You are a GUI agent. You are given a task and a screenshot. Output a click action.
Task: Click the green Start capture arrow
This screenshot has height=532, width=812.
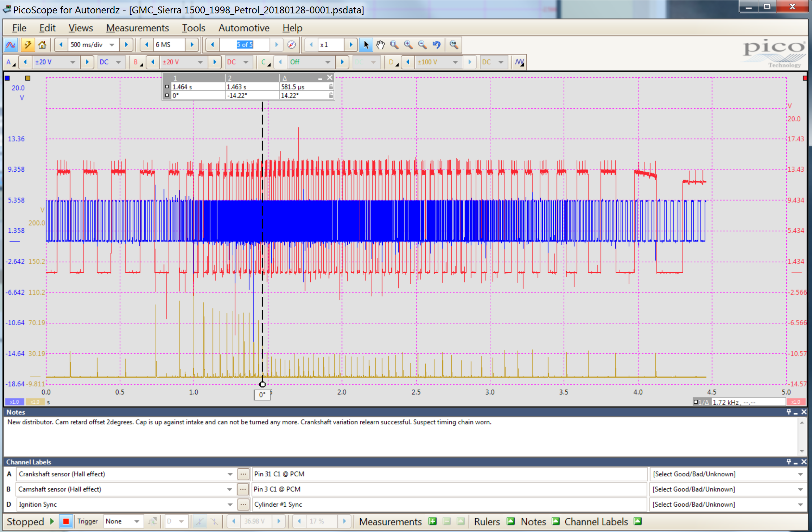pyautogui.click(x=52, y=522)
